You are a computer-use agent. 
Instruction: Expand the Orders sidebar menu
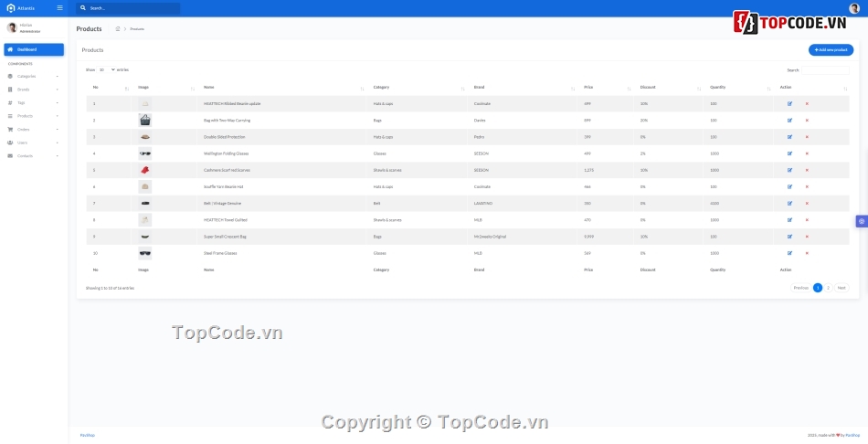tap(34, 130)
